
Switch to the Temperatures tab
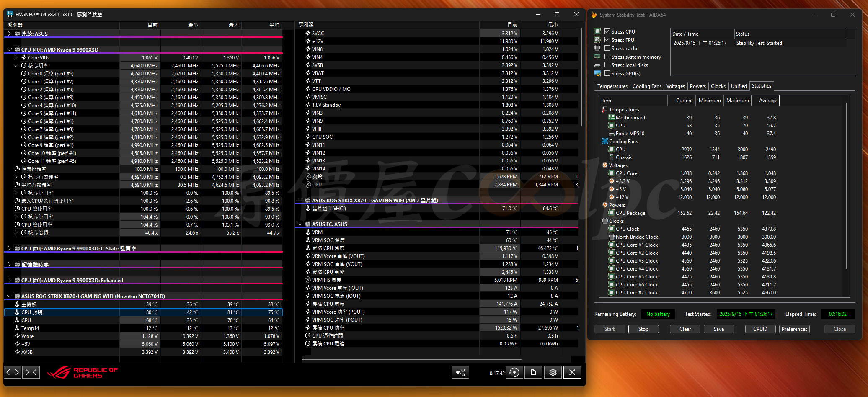(612, 86)
